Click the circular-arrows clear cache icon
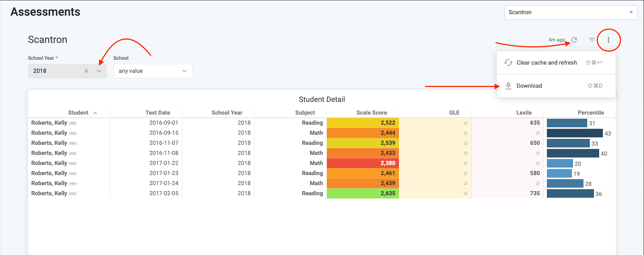The width and height of the screenshot is (644, 255). [508, 63]
